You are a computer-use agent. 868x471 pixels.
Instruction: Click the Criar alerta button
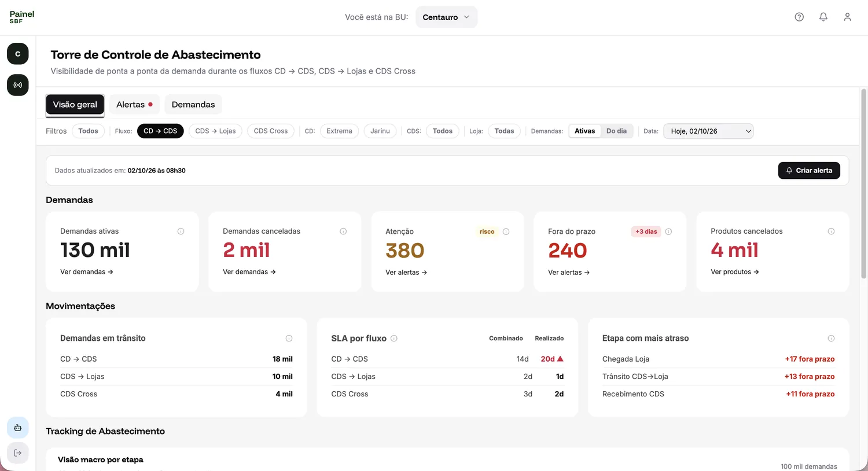[809, 171]
